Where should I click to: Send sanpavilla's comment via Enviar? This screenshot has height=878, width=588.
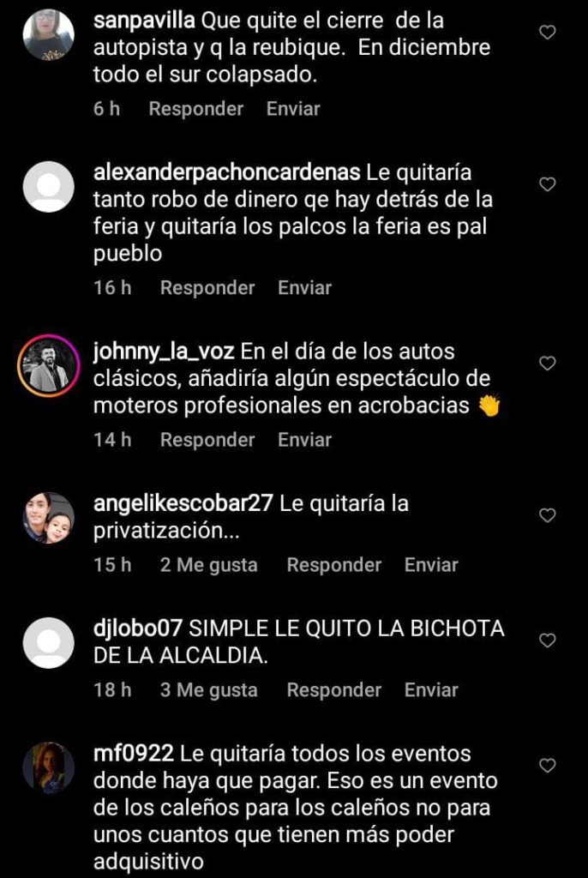point(293,109)
